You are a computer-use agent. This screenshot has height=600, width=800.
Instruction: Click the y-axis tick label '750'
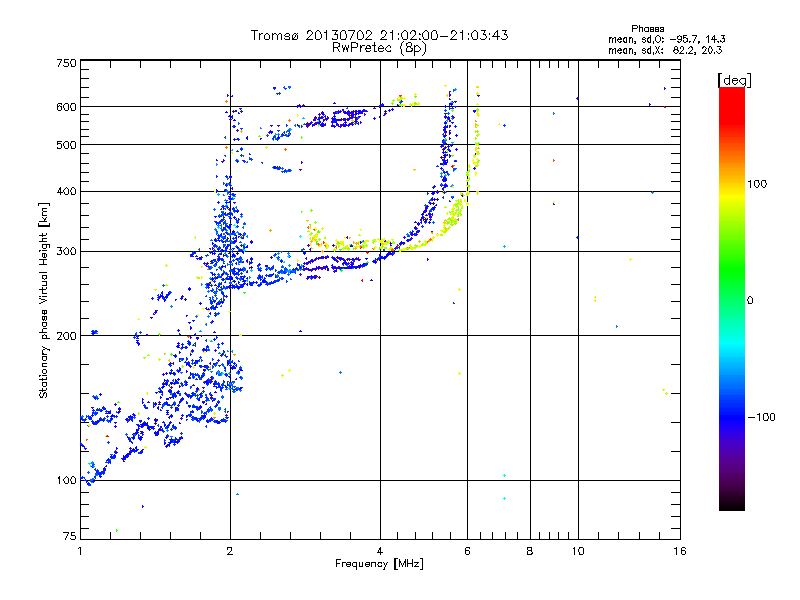click(66, 63)
